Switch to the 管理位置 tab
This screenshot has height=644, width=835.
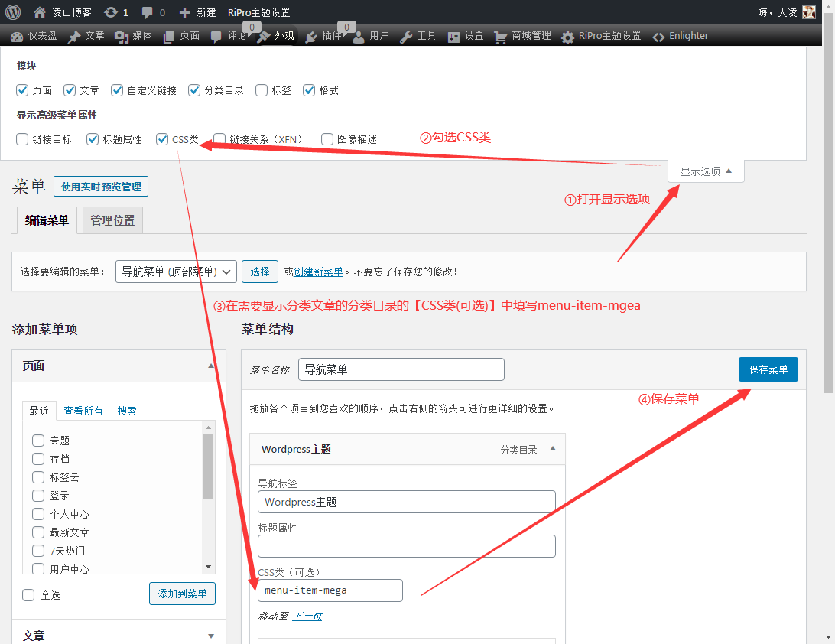pyautogui.click(x=112, y=220)
